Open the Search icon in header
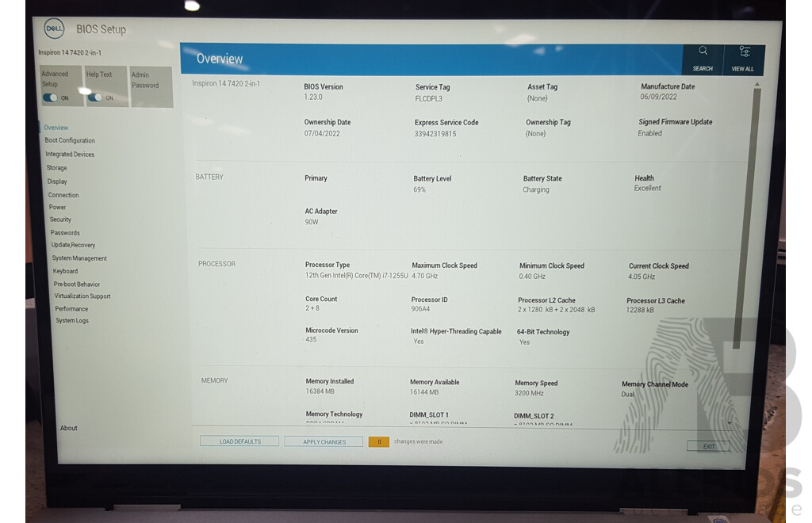 [703, 51]
